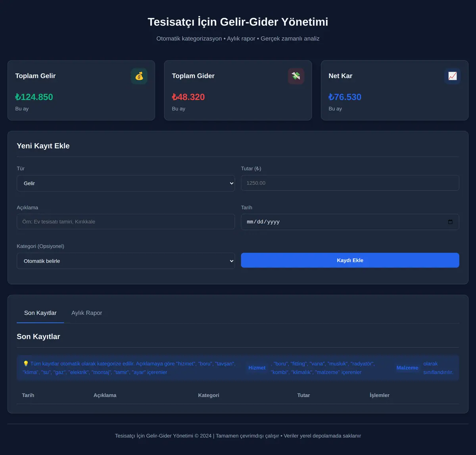Click the flying money icon on Toplam Gider card
This screenshot has height=455, width=476.
pyautogui.click(x=296, y=76)
